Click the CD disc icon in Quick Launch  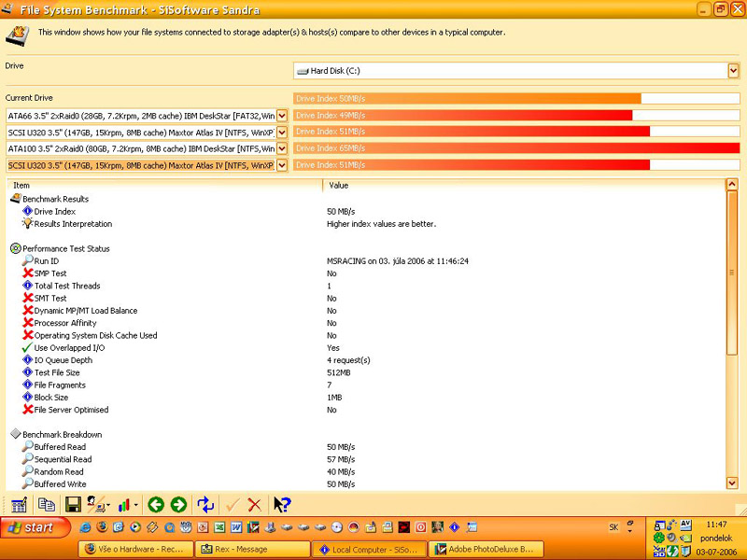point(337,527)
